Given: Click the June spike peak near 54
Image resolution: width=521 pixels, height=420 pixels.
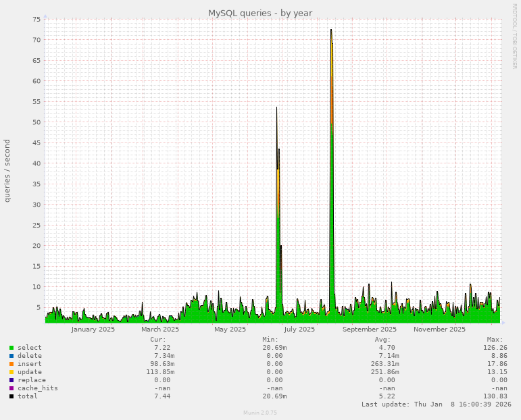Looking at the screenshot, I should click(x=277, y=107).
